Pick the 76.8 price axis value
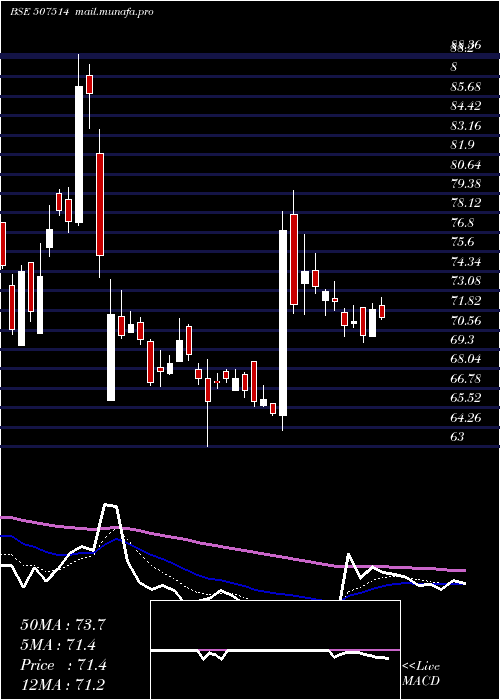The width and height of the screenshot is (500, 700). (462, 223)
